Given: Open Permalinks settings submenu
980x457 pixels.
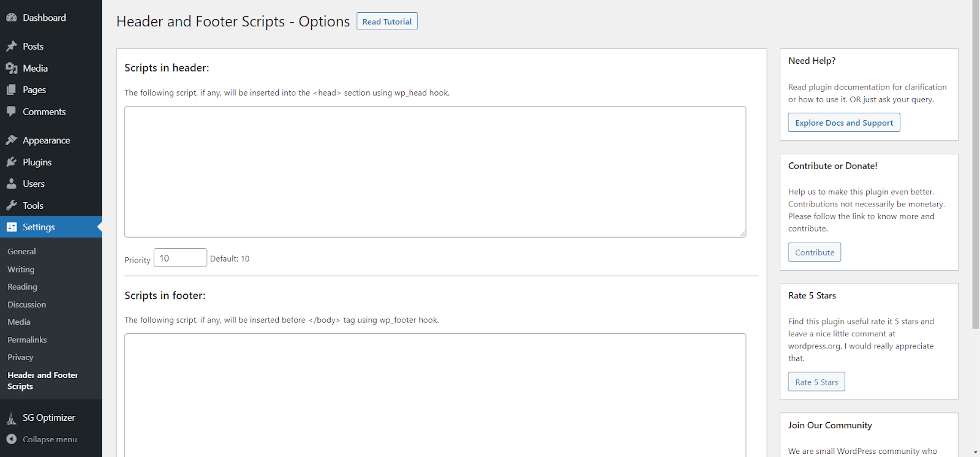Looking at the screenshot, I should (27, 340).
